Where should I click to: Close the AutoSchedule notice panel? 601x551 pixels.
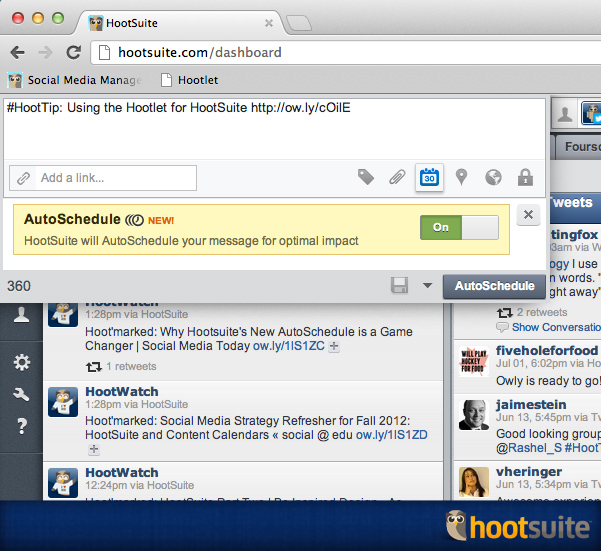[x=528, y=215]
